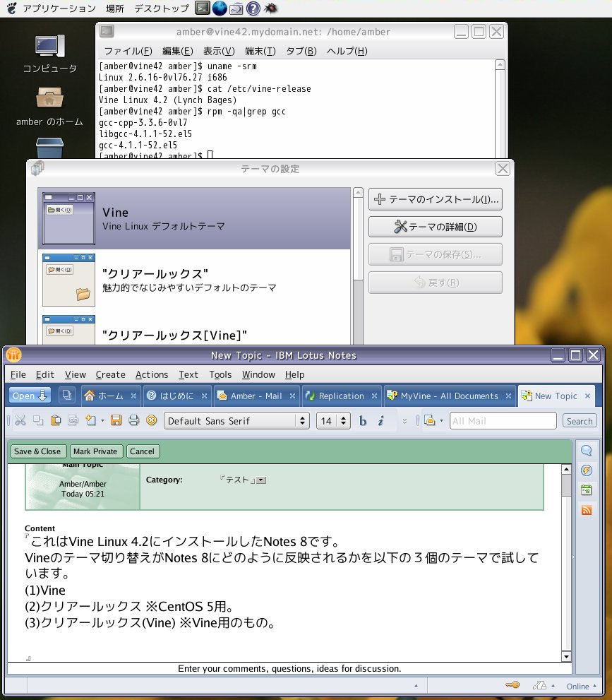Open dropdown arrow beside new document icon
This screenshot has width=612, height=700.
102,420
